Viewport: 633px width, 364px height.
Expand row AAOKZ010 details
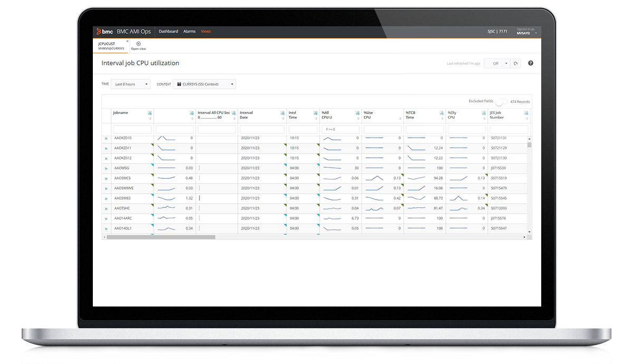(106, 138)
